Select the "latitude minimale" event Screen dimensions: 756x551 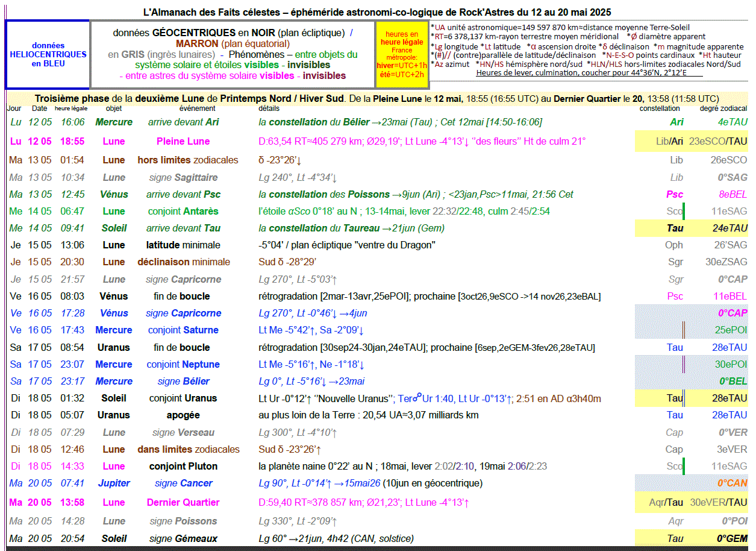click(x=183, y=245)
